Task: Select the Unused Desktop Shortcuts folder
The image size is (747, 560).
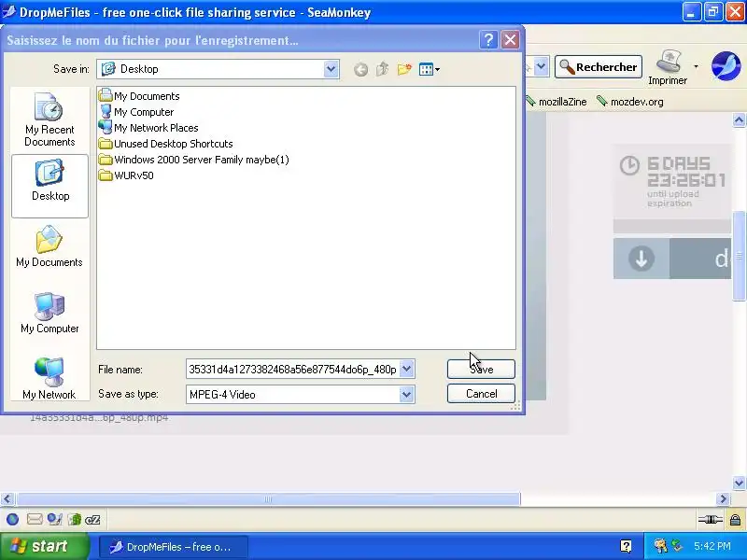Action: click(166, 144)
